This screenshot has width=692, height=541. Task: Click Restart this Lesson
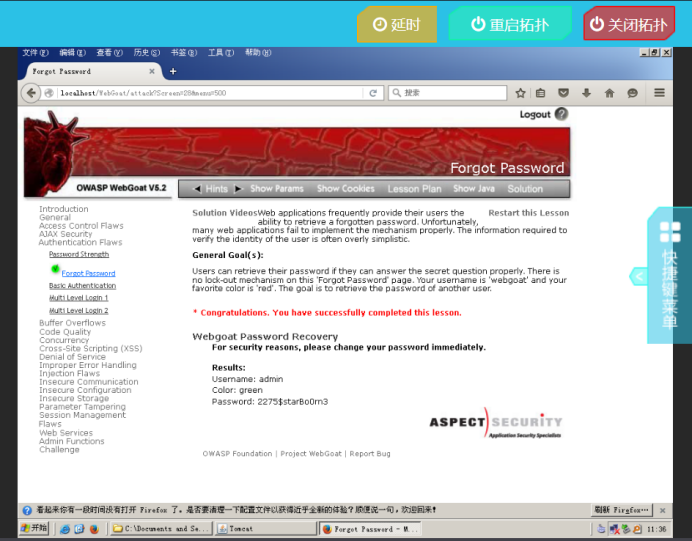coord(529,213)
